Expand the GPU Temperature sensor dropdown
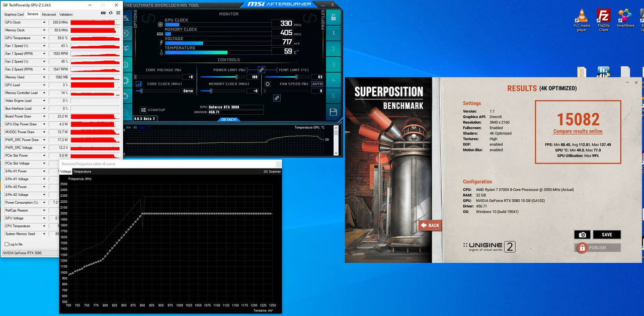Image resolution: width=644 pixels, height=316 pixels. click(x=44, y=38)
